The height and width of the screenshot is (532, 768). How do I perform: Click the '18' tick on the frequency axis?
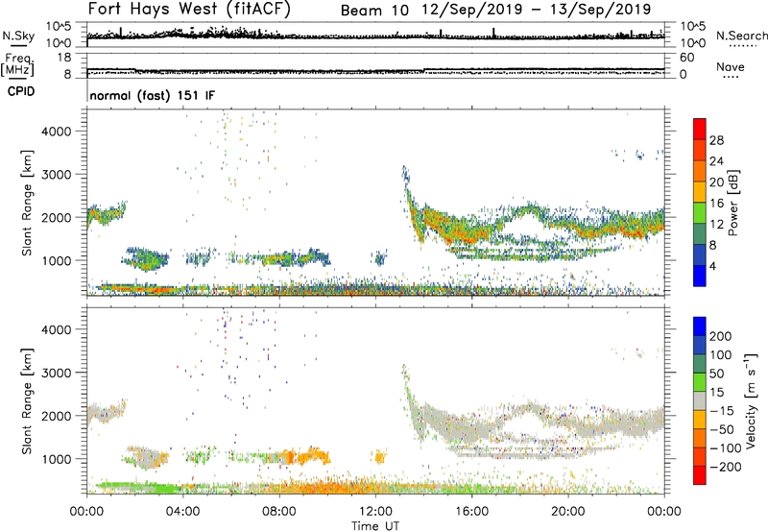point(64,58)
